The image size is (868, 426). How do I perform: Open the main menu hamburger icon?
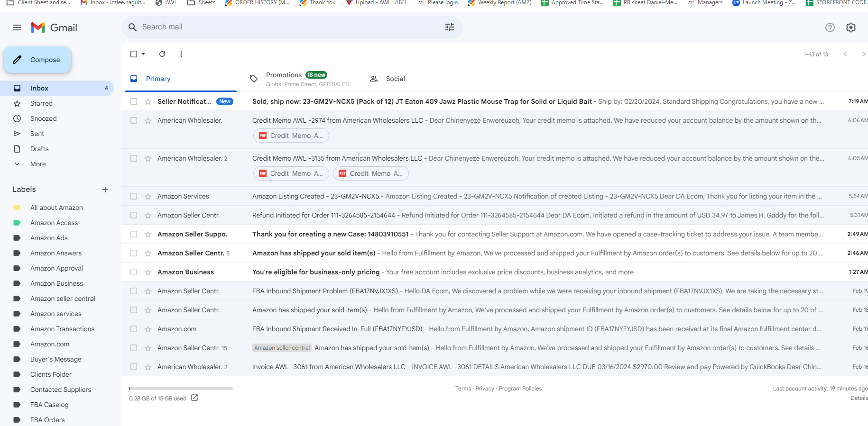(17, 27)
